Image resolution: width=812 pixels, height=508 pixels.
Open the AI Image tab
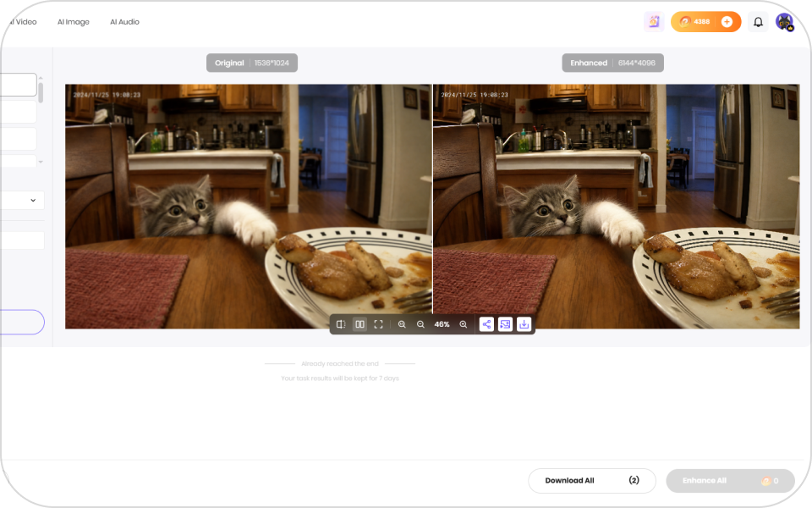[73, 22]
